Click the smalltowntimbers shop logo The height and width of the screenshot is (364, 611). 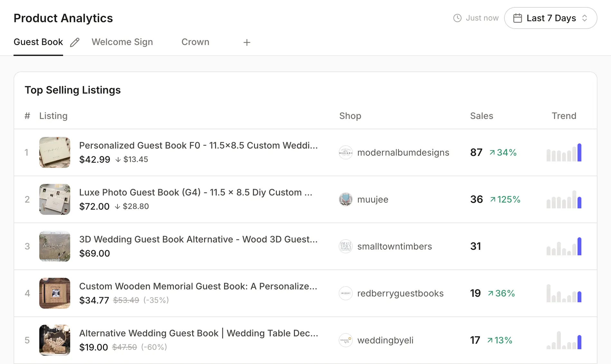point(346,246)
